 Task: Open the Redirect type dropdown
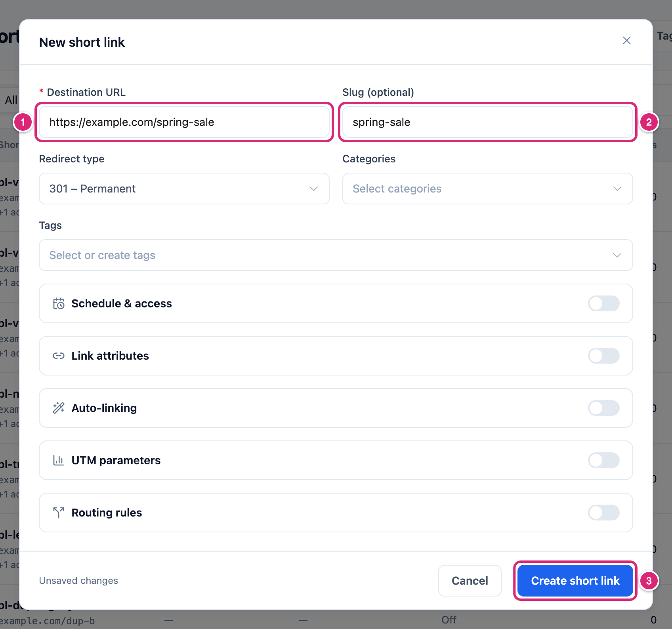click(x=184, y=189)
